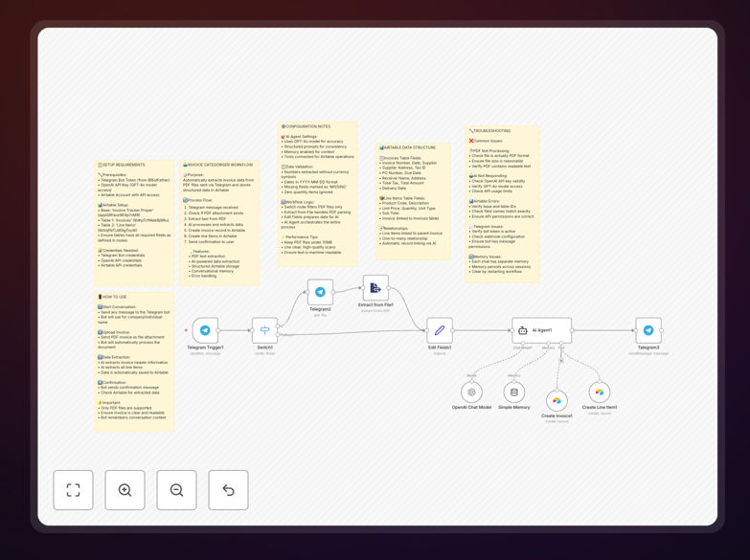
Task: Click the Create Line Item1 label
Action: tap(600, 408)
